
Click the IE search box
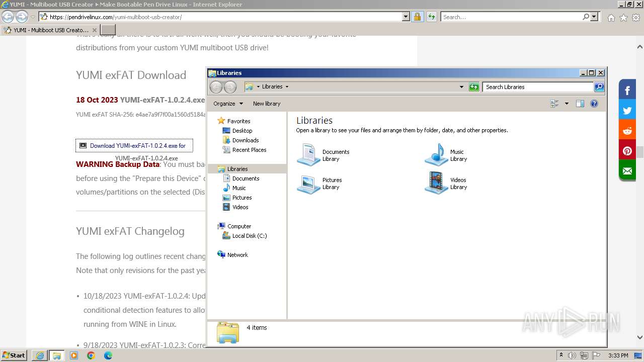pos(511,17)
